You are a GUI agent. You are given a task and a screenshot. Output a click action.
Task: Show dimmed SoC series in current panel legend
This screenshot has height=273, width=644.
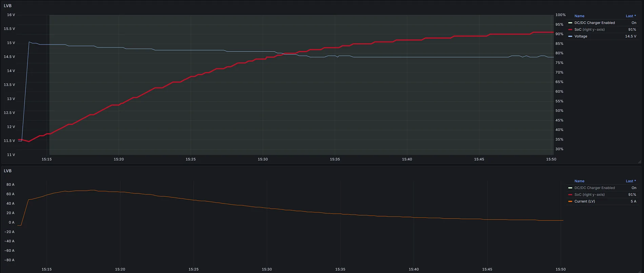point(589,195)
